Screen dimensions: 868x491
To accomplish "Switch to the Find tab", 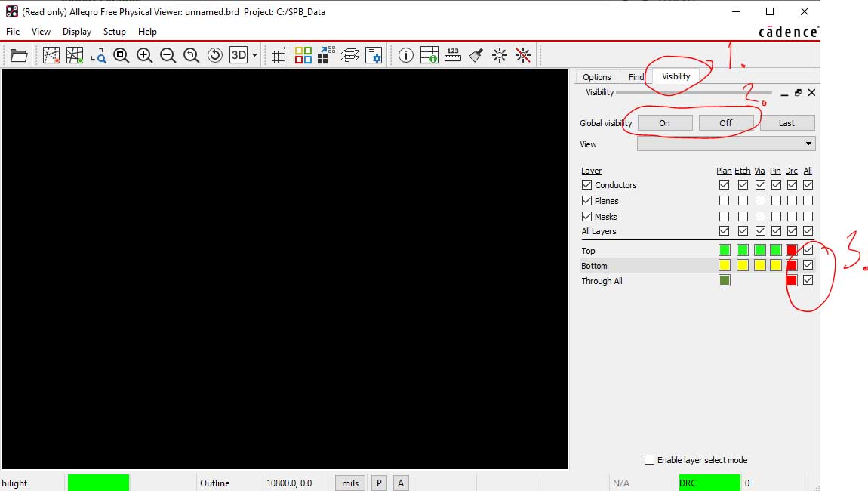I will (x=636, y=77).
